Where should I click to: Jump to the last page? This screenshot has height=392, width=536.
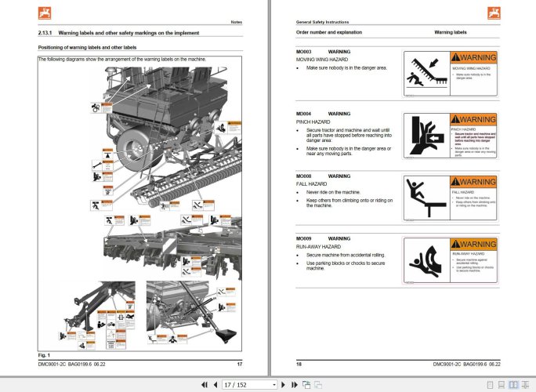click(295, 385)
